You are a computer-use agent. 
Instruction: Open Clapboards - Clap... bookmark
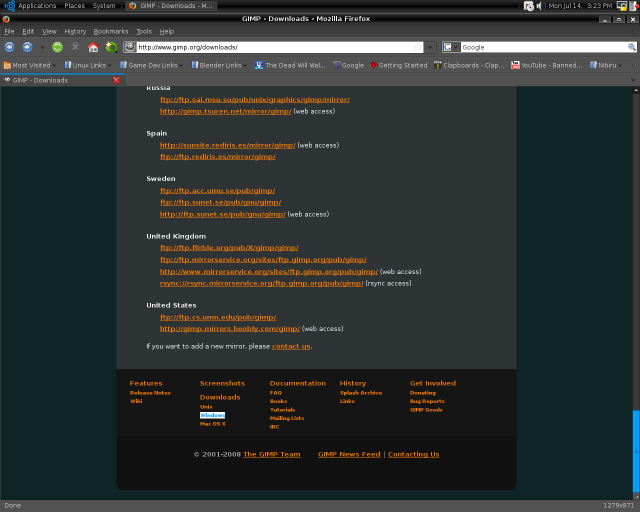point(469,65)
